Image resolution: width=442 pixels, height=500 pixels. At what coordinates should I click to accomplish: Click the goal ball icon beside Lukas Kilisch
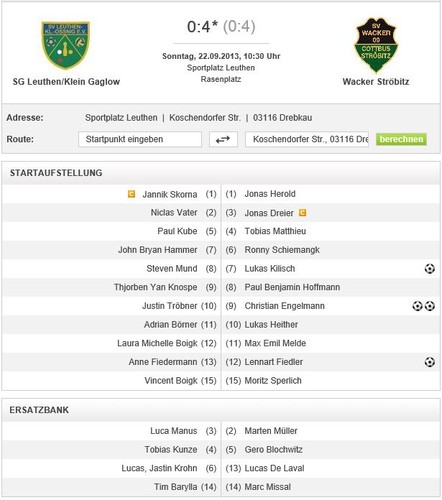[430, 269]
